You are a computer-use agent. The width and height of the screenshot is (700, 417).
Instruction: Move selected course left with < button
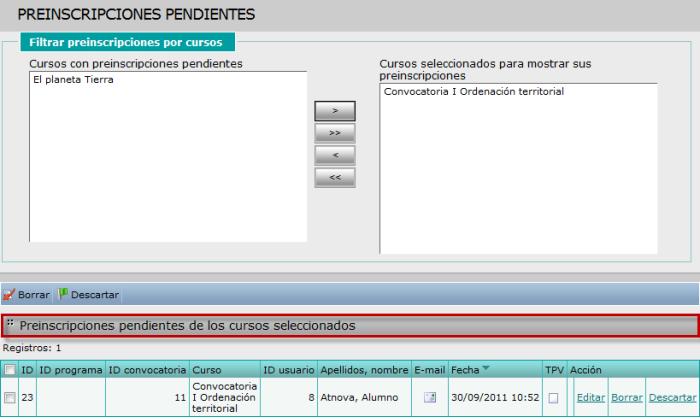335,155
